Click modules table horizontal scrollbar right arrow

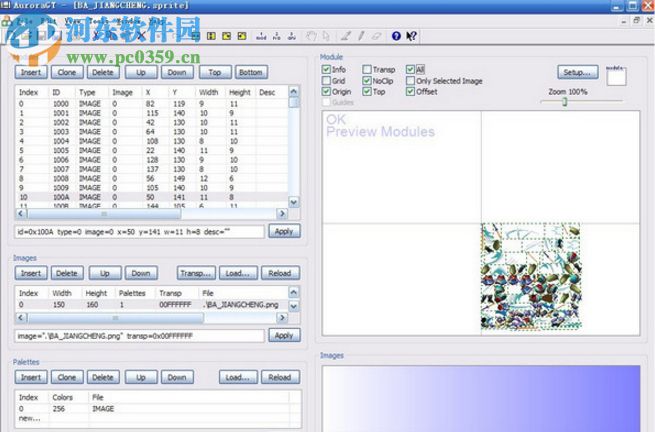(282, 213)
